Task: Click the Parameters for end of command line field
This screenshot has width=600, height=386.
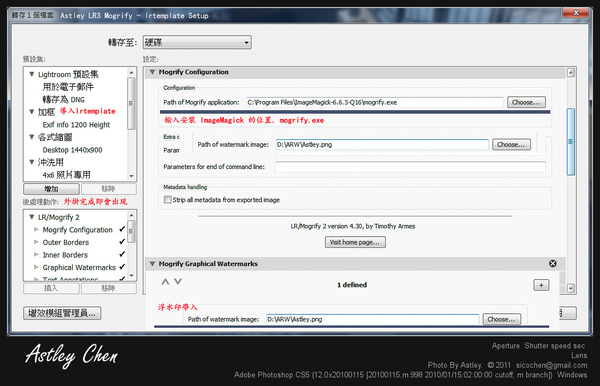Action: pos(410,167)
